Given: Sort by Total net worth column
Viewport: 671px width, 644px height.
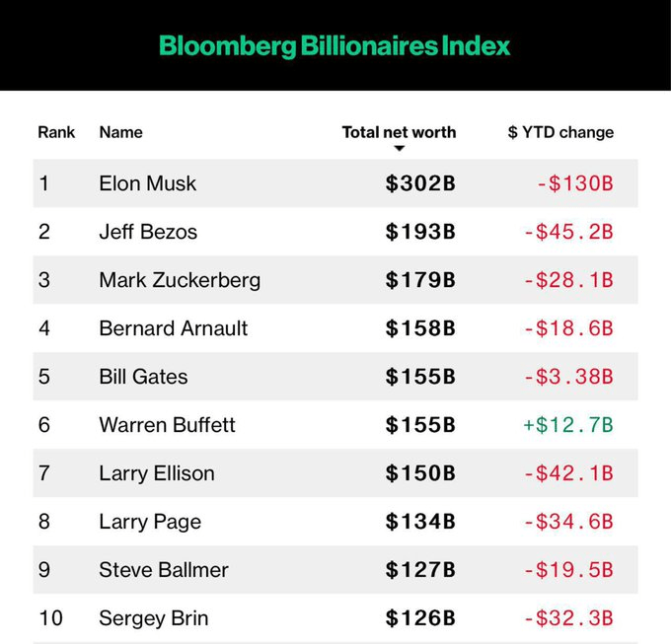Looking at the screenshot, I should click(399, 132).
